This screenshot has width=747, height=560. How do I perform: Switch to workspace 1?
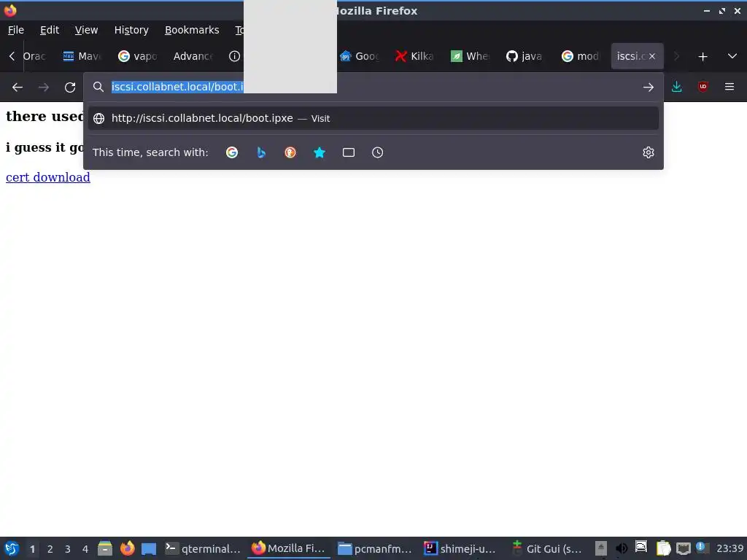(x=32, y=549)
